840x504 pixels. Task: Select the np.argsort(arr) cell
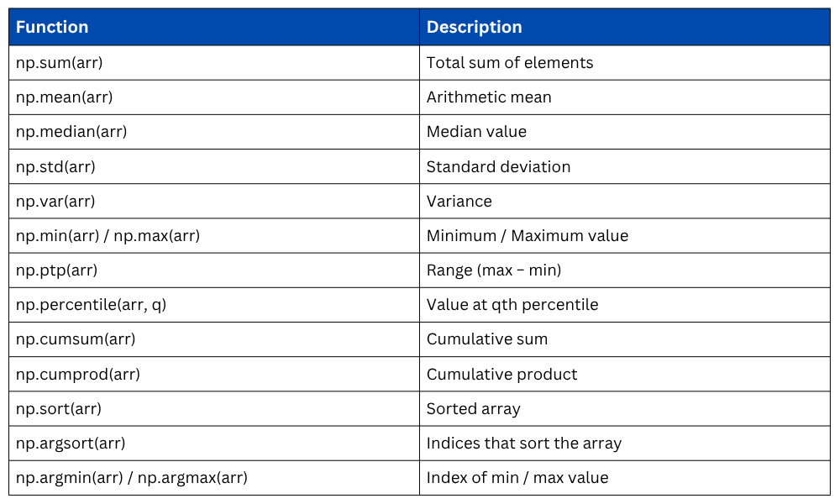tap(71, 444)
